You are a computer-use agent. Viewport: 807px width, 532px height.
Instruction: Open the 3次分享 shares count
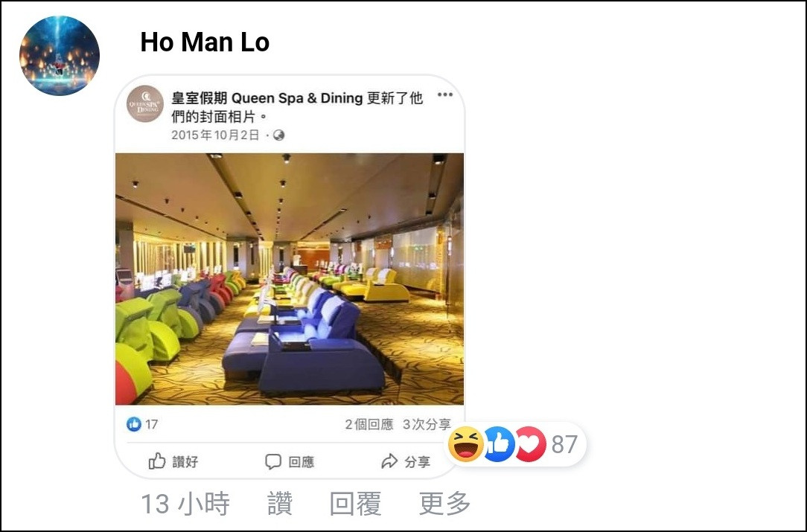(427, 424)
